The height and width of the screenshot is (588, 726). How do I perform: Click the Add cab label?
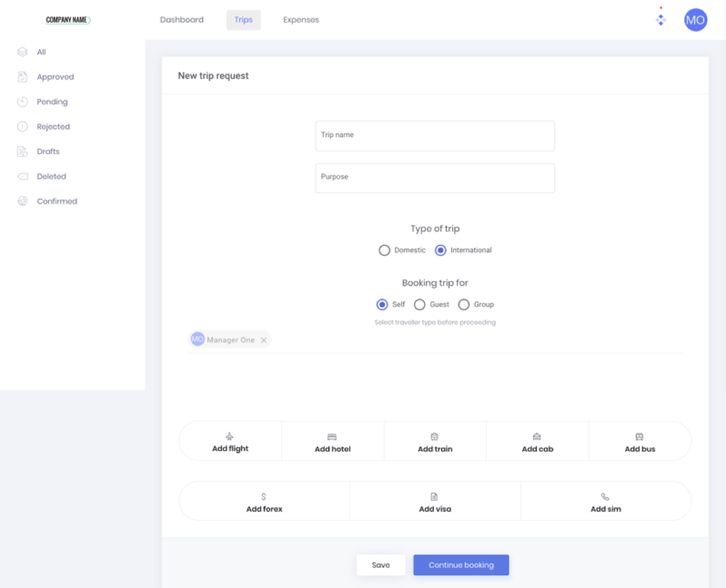[x=537, y=449]
